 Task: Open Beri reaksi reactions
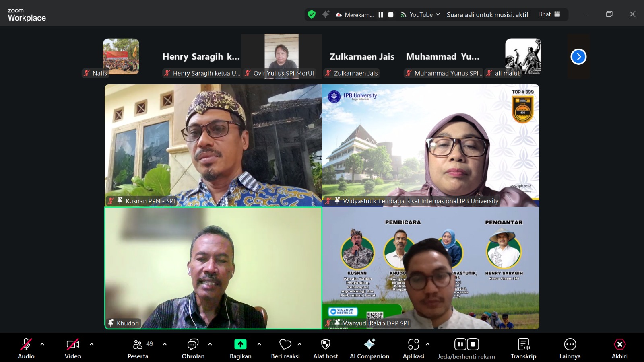click(285, 348)
